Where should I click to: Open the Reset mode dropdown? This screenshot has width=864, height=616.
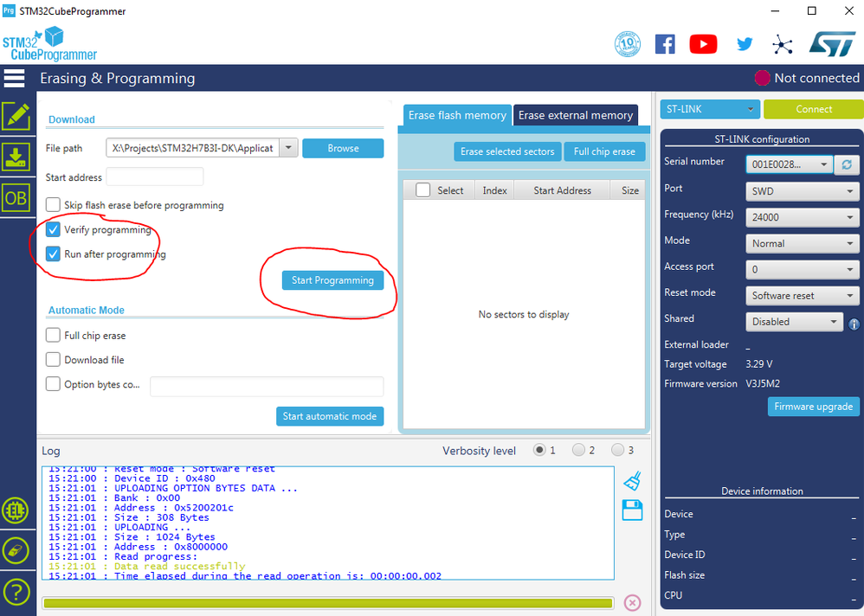coord(803,296)
